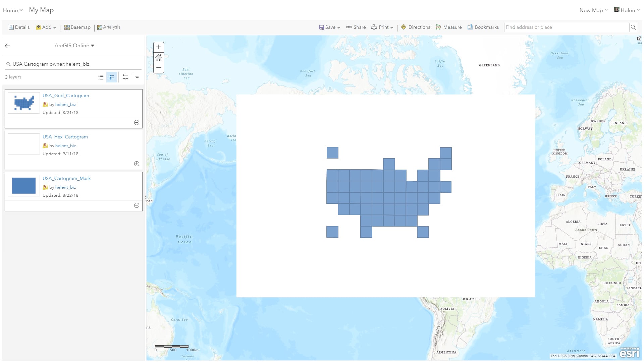Add USA_Hex_Cartogram layer to the map
The image size is (644, 362).
click(137, 164)
